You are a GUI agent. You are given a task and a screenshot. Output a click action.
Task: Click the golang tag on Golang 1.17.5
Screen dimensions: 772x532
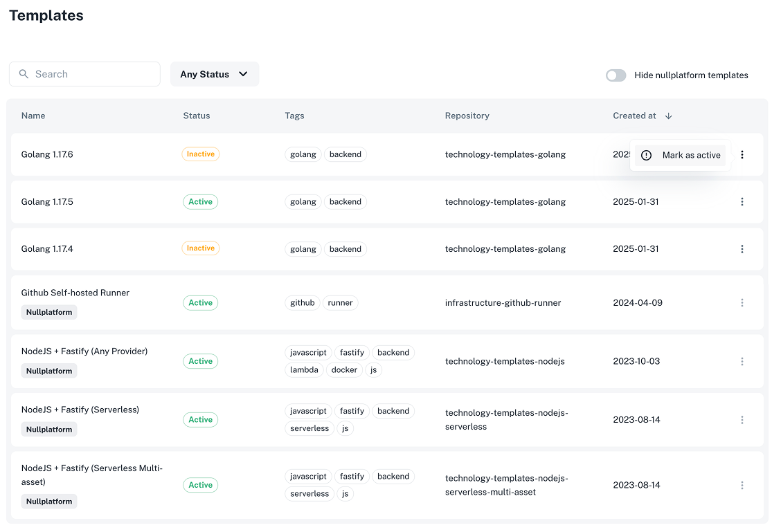303,202
